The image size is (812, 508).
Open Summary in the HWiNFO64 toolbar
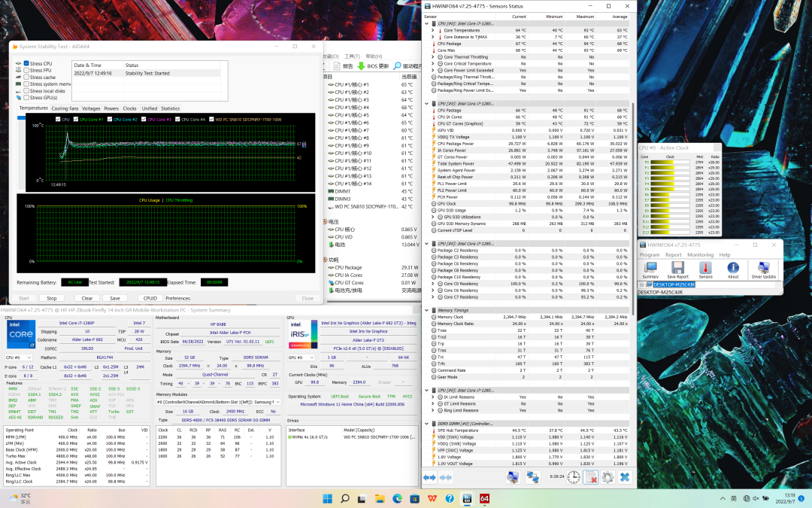tap(650, 269)
